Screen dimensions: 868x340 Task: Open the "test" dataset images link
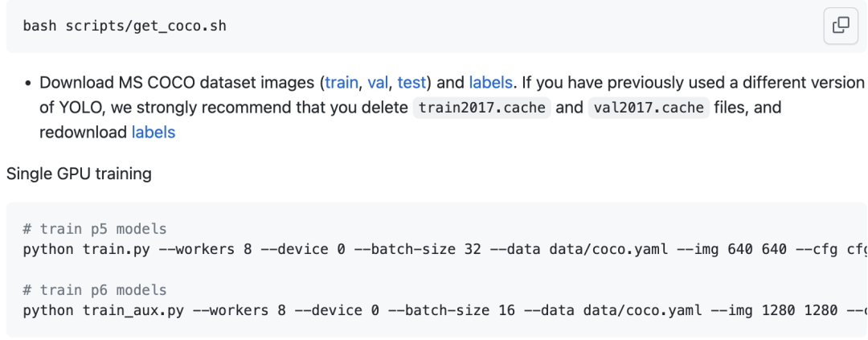click(x=411, y=82)
